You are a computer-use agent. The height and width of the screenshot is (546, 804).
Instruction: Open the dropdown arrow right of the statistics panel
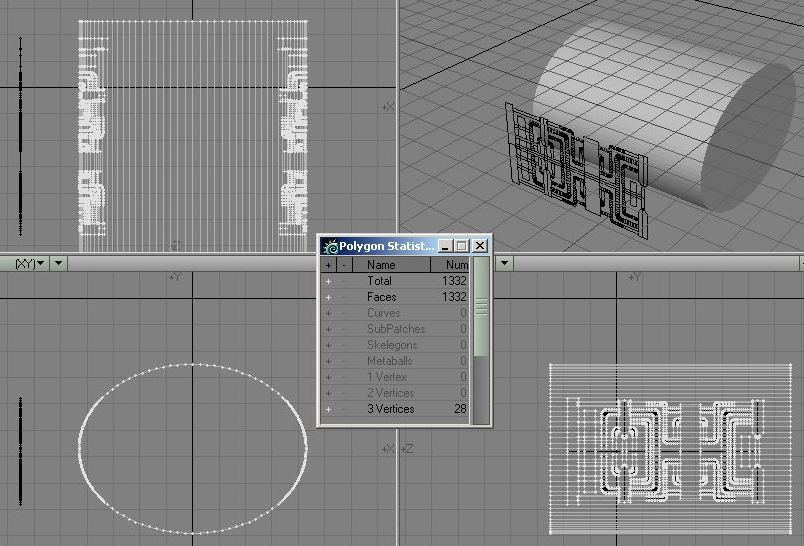[504, 263]
